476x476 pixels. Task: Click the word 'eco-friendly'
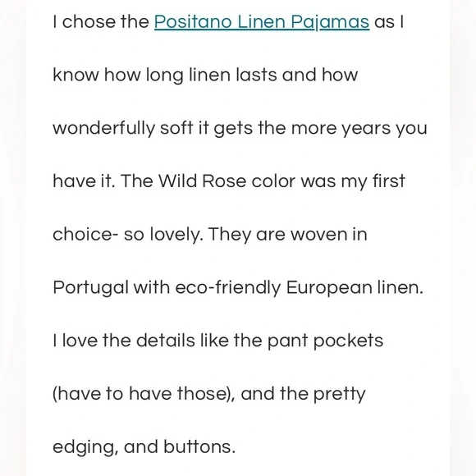point(228,287)
